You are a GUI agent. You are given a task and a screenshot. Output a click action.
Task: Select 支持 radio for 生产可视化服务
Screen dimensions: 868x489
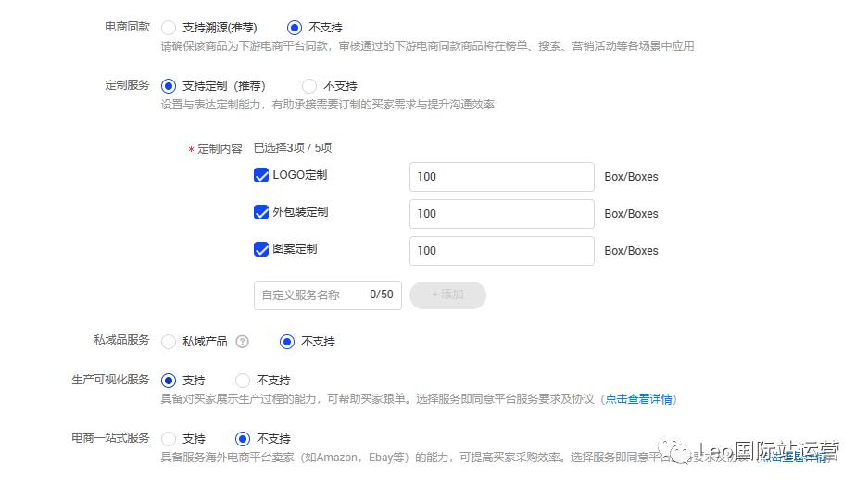[x=169, y=381]
